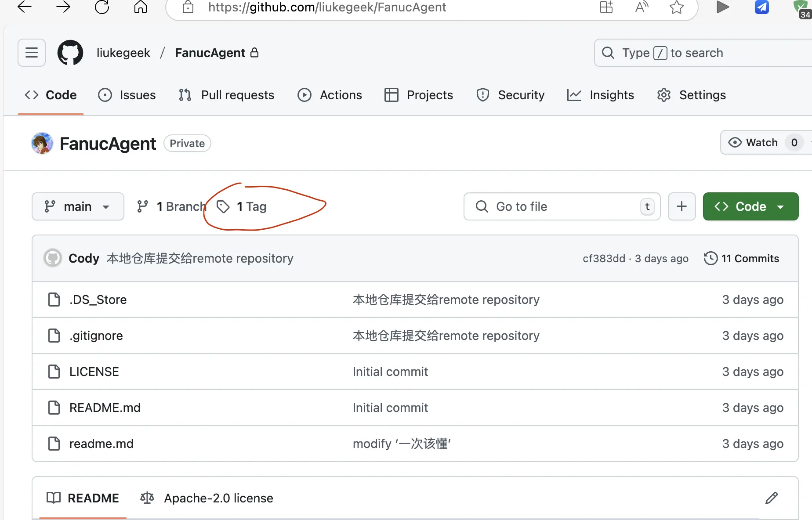Open the browser home page
Image resolution: width=812 pixels, height=520 pixels.
[x=141, y=7]
